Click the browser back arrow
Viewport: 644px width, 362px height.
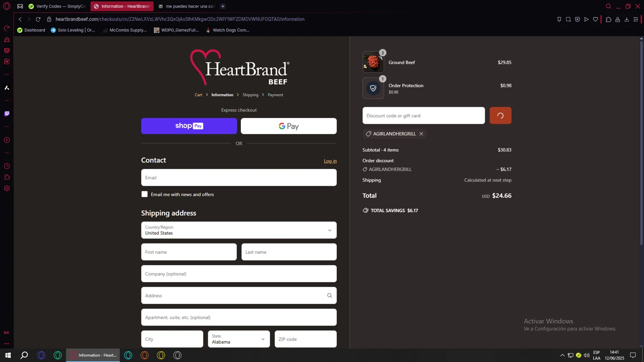point(20,19)
